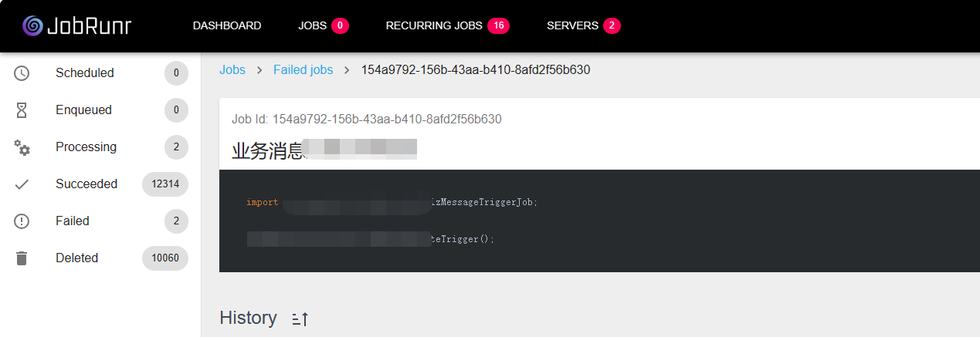Click the Failed jobs breadcrumb link
The width and height of the screenshot is (980, 337).
[303, 70]
